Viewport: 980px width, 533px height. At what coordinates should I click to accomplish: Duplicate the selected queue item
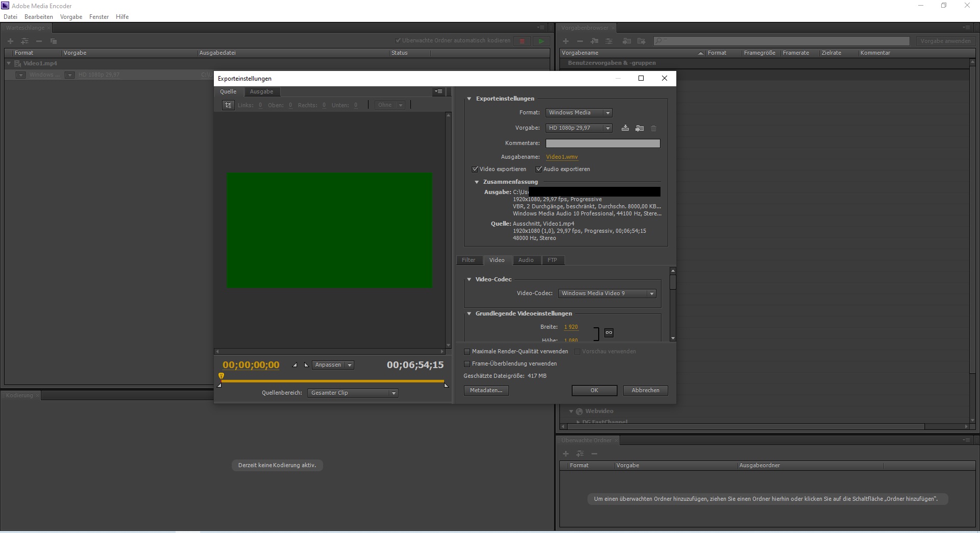54,41
